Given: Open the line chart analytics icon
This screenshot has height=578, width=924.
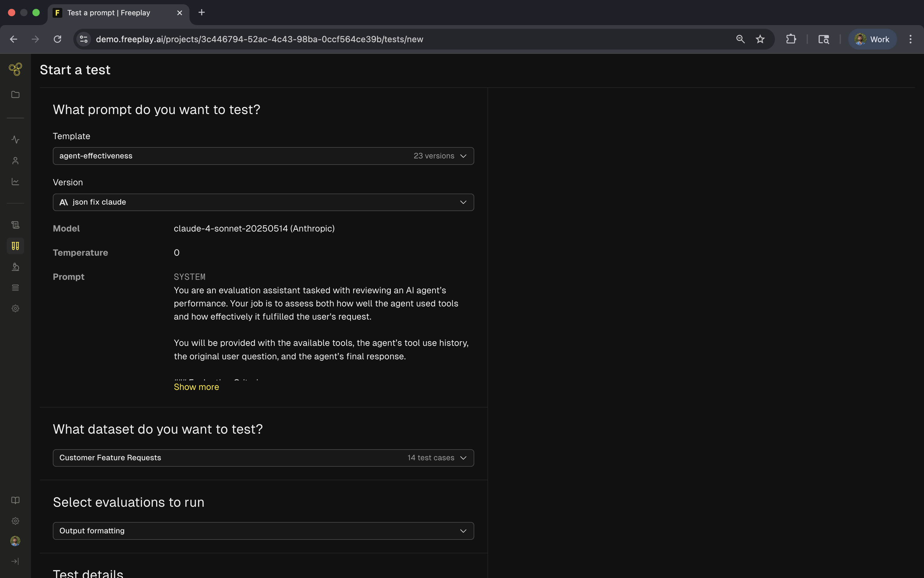Looking at the screenshot, I should [x=15, y=182].
